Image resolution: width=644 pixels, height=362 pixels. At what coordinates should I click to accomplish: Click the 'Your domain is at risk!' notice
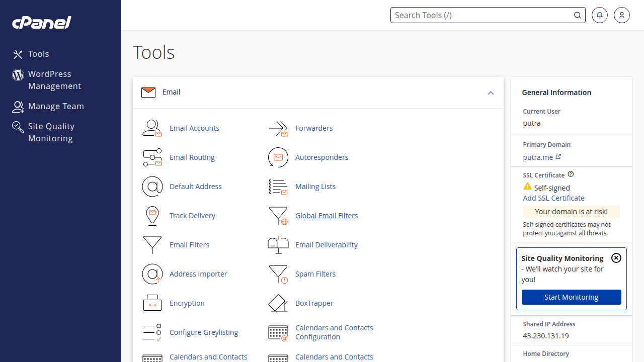[x=571, y=212]
